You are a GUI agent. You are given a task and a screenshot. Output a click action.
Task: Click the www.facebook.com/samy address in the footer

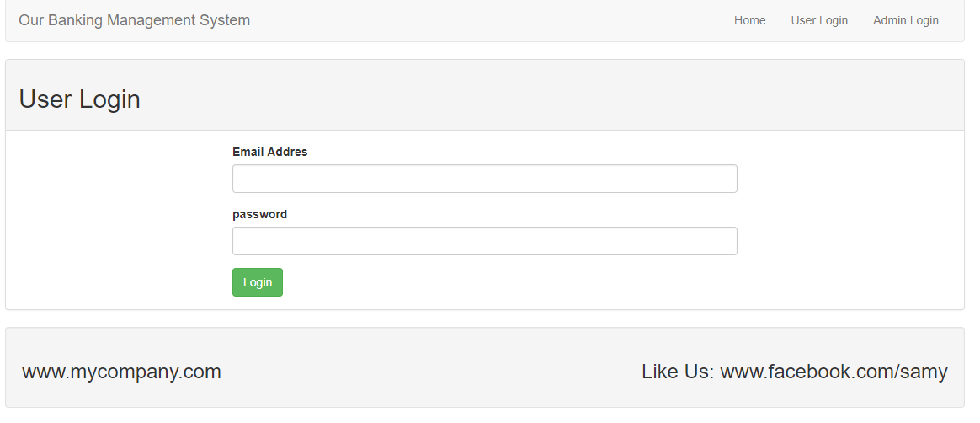(834, 372)
